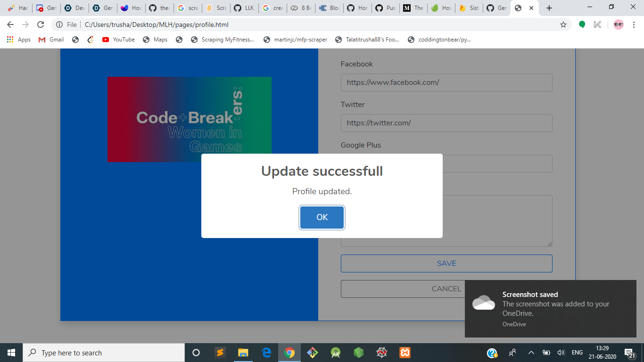Open the clock and date flyout
This screenshot has height=362, width=644.
[x=602, y=353]
